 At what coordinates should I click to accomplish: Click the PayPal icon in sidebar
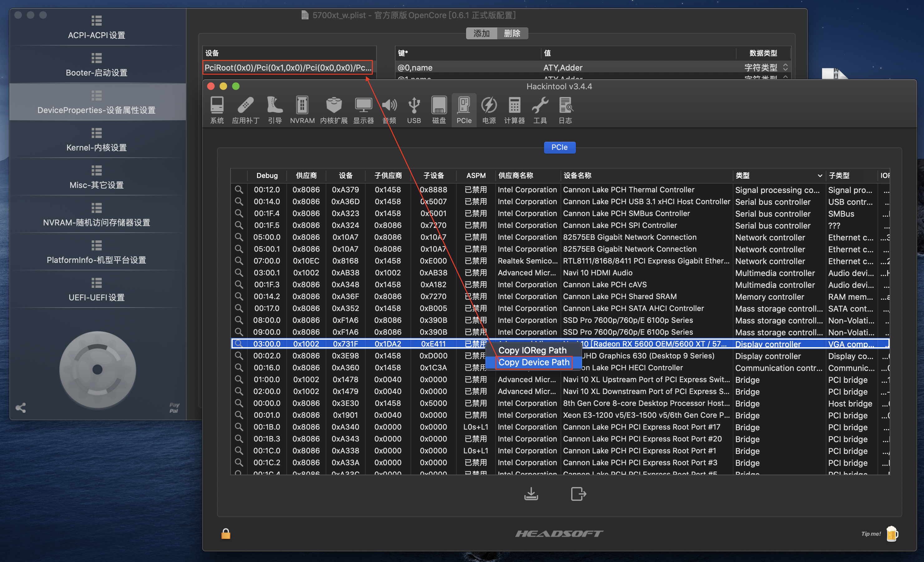tap(174, 408)
